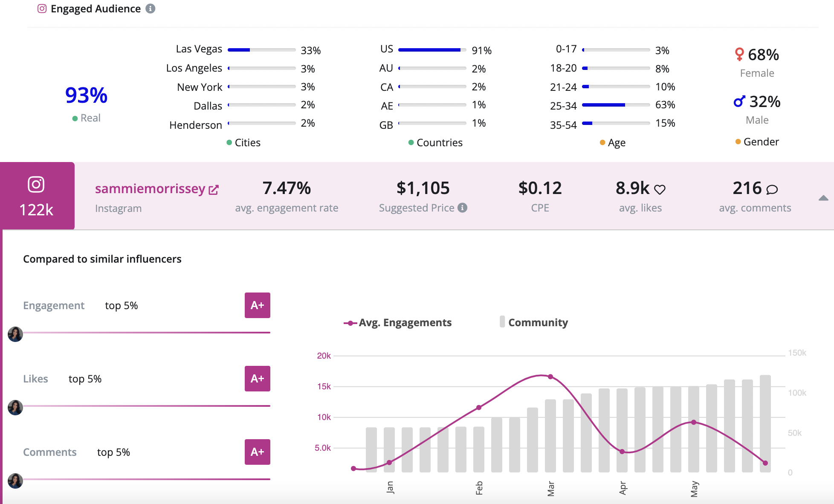Screen dimensions: 834x504
Task: Collapse the Instagram profile panel arrow
Action: [823, 198]
